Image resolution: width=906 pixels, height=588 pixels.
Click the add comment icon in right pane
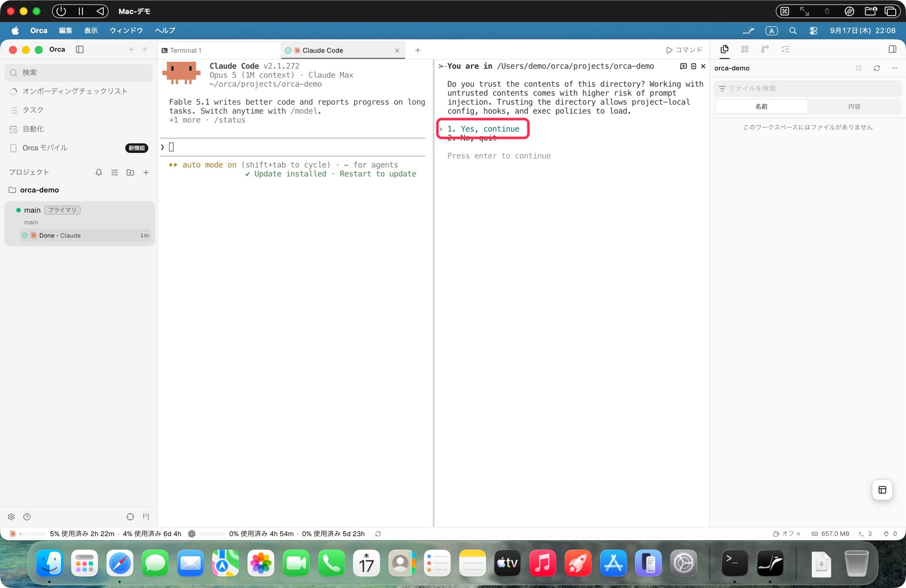(683, 66)
